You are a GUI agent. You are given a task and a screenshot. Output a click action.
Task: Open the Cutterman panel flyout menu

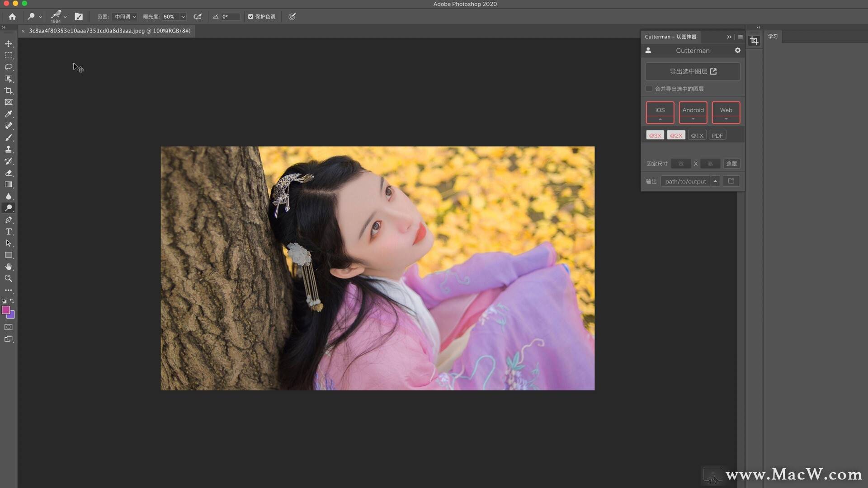740,37
